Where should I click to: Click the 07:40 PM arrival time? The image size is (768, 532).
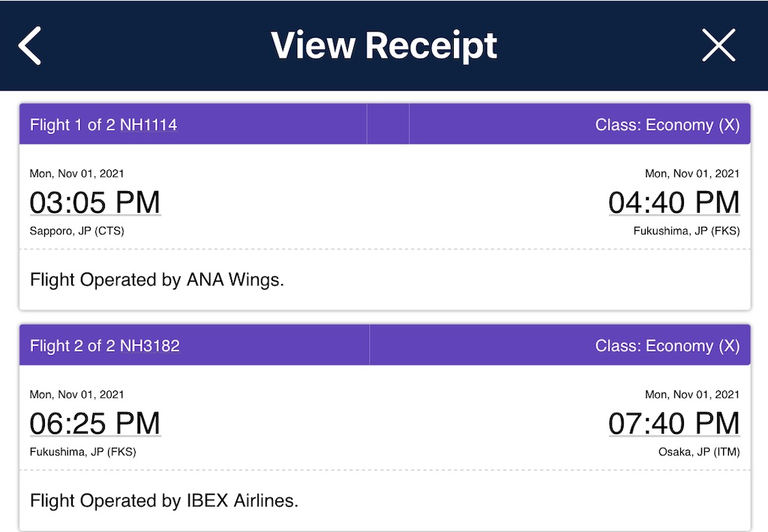coord(673,423)
